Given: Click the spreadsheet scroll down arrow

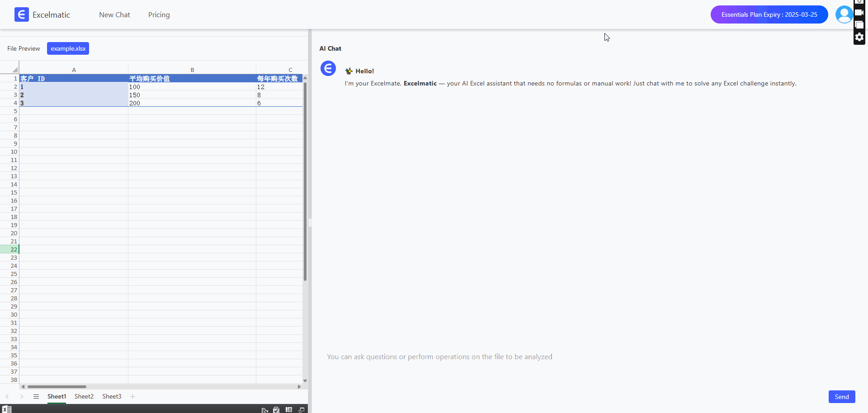Looking at the screenshot, I should click(x=305, y=380).
